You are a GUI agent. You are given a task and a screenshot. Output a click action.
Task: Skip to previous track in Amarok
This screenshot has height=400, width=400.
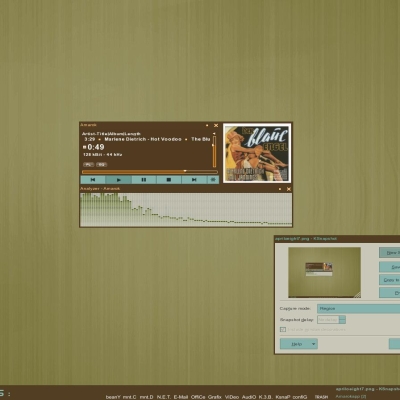tap(93, 180)
